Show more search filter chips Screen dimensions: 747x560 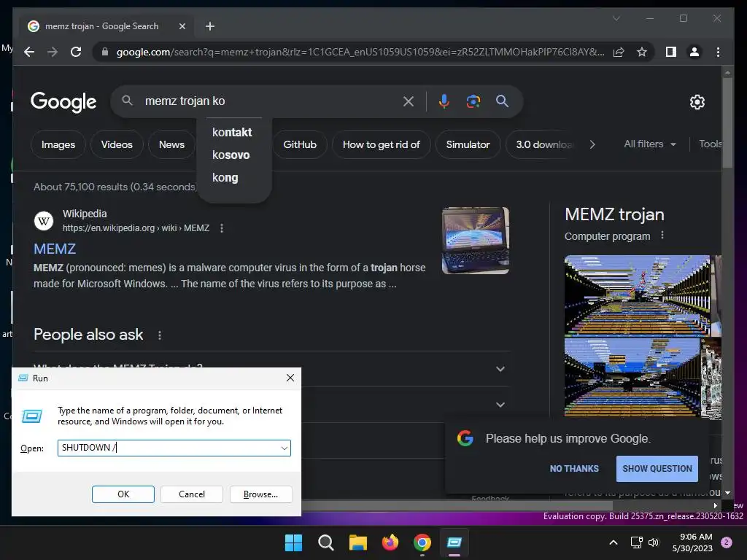[x=592, y=144]
